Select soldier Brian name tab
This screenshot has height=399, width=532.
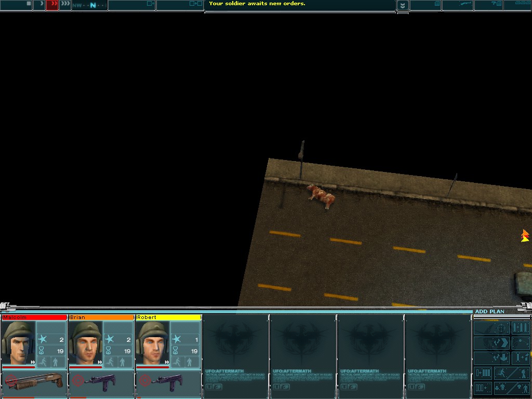(101, 317)
